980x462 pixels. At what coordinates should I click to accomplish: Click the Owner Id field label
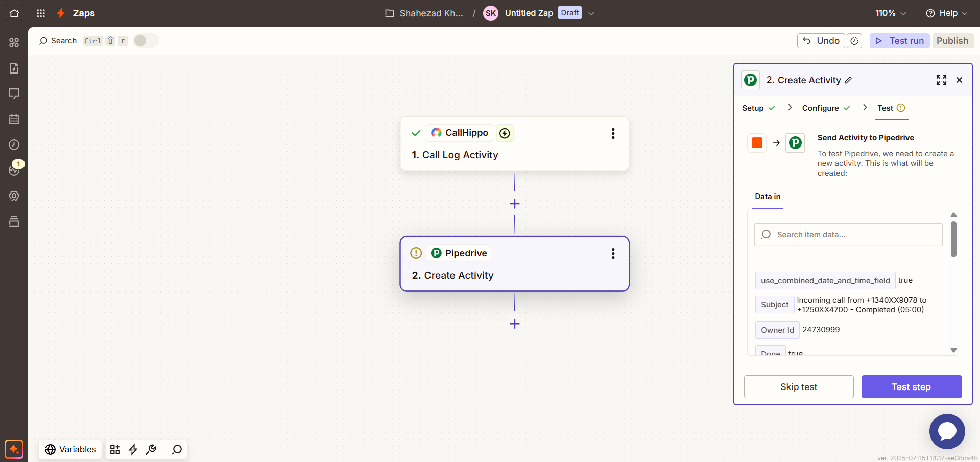point(777,330)
